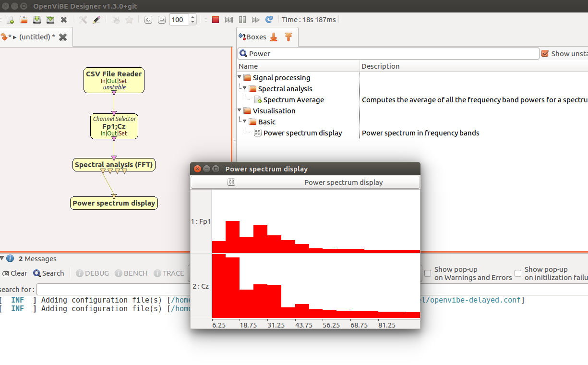The height and width of the screenshot is (365, 588).
Task: Click the Power filter search field
Action: 388,54
